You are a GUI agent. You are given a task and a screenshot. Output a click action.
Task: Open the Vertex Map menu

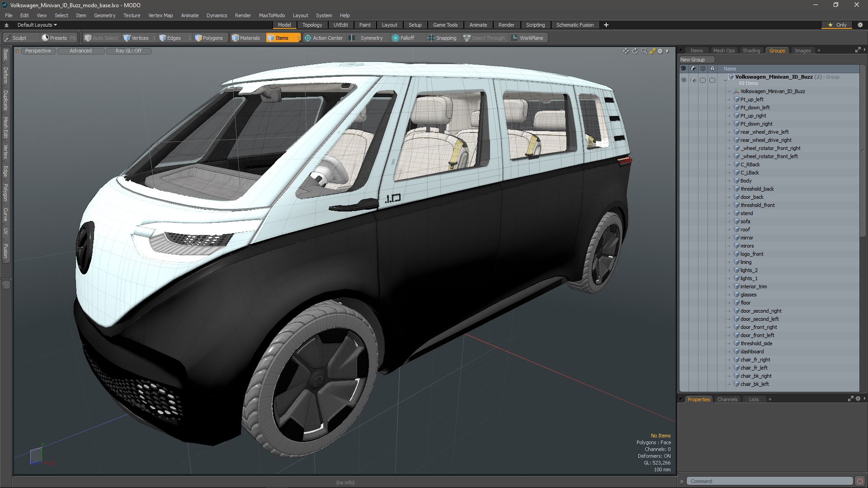160,15
